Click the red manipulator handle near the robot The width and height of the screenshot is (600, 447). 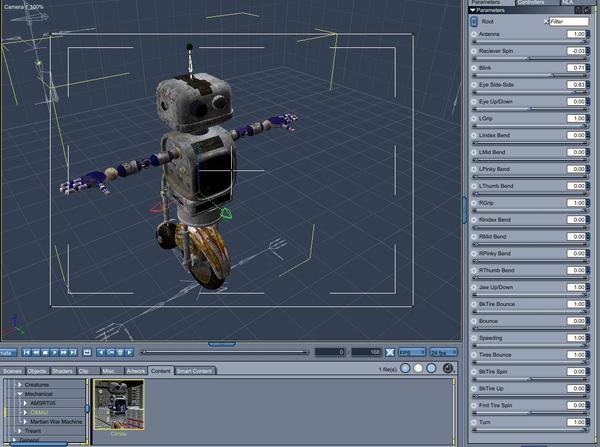coord(158,208)
